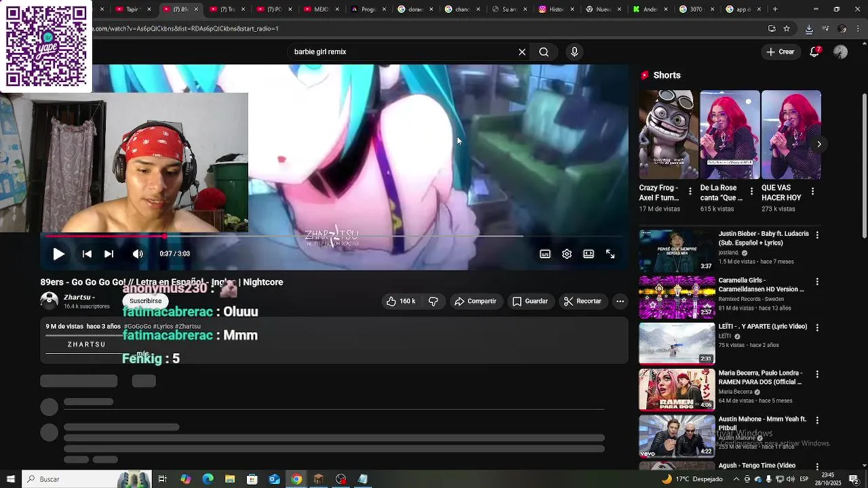Open Task View on the taskbar

(x=163, y=479)
